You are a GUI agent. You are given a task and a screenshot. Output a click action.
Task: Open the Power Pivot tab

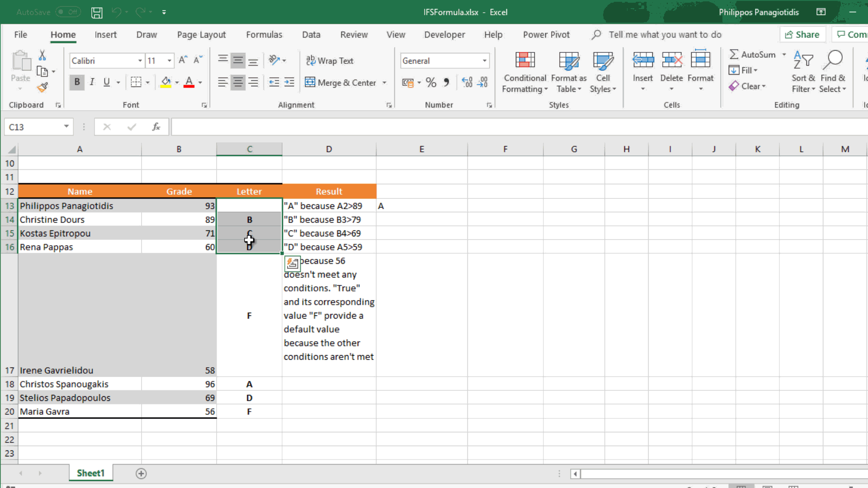pyautogui.click(x=546, y=34)
